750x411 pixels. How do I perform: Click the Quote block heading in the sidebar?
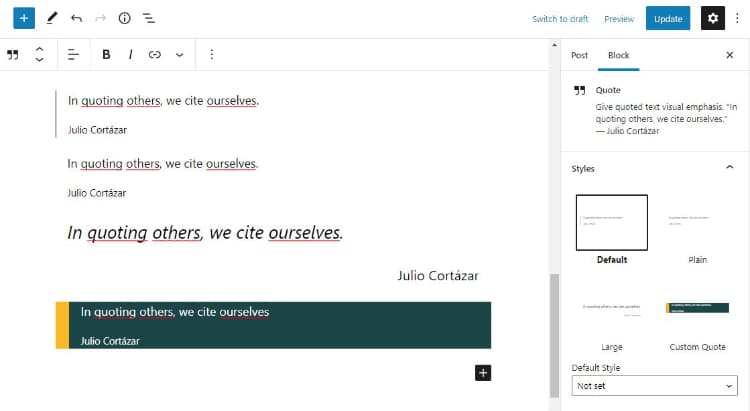[x=608, y=90]
